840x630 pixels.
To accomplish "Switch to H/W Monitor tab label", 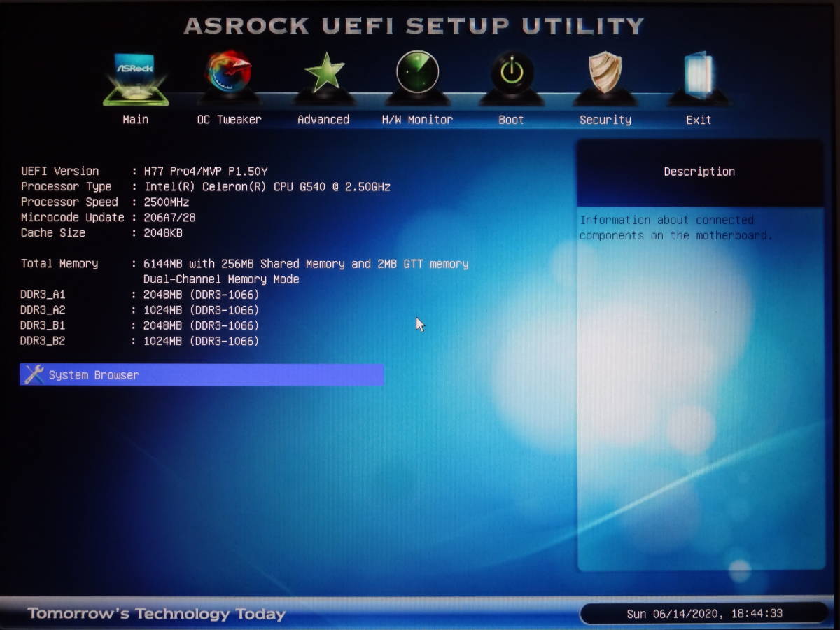I will click(x=417, y=120).
